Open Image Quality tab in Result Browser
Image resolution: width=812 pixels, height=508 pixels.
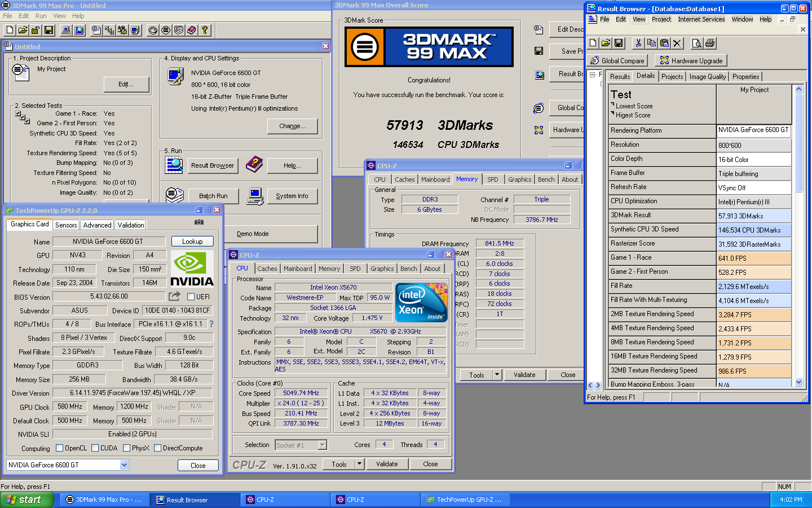tap(708, 77)
